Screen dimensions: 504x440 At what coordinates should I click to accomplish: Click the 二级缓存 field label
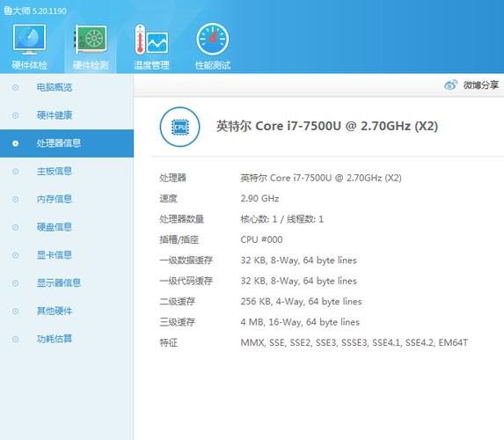point(177,301)
